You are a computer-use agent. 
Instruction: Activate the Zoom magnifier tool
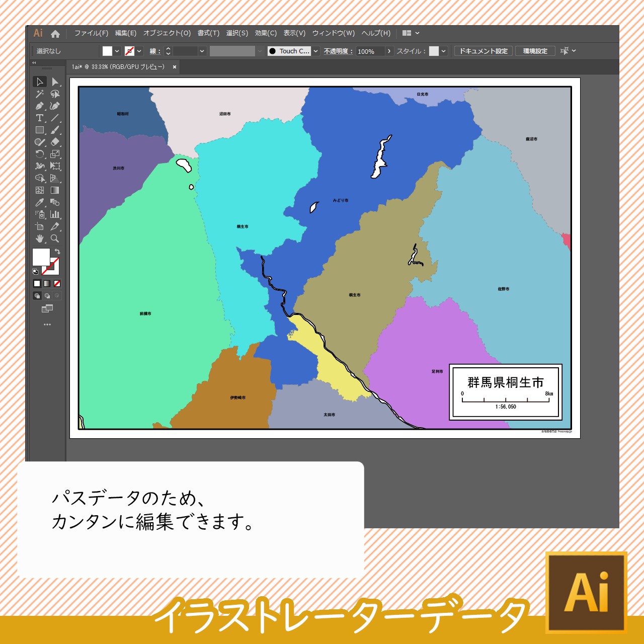click(x=55, y=238)
